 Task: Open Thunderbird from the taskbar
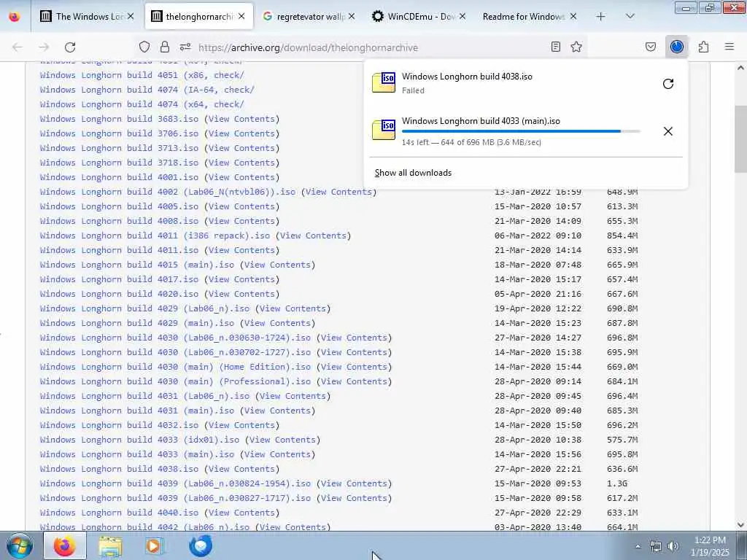[201, 545]
